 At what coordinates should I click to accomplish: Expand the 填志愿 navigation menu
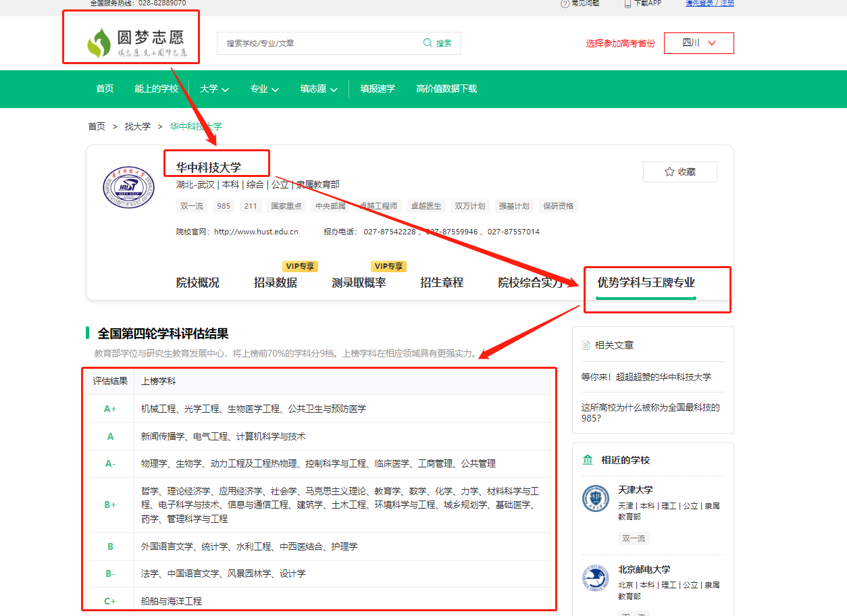(319, 89)
